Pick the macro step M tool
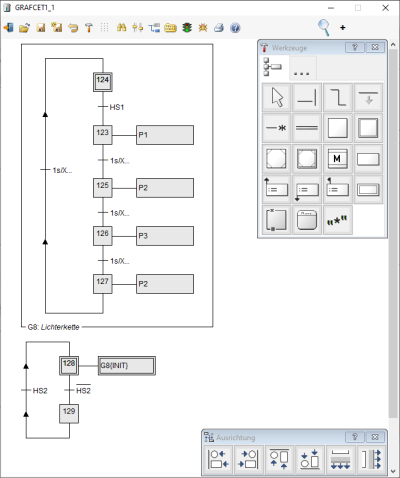Viewport: 400px width, 478px height. pyautogui.click(x=337, y=159)
